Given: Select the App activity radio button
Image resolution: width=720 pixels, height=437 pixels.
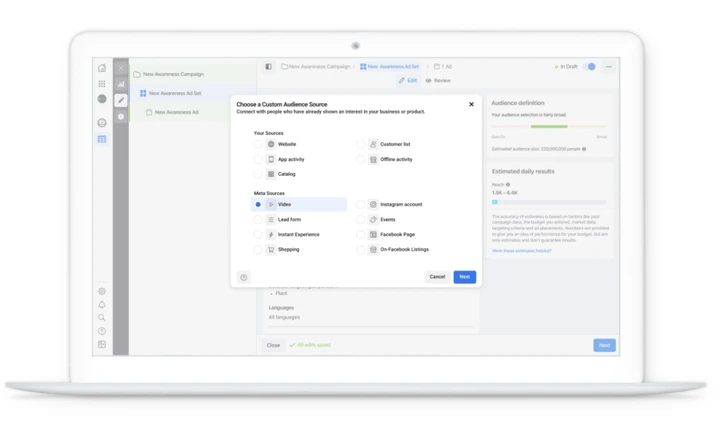Looking at the screenshot, I should point(258,159).
